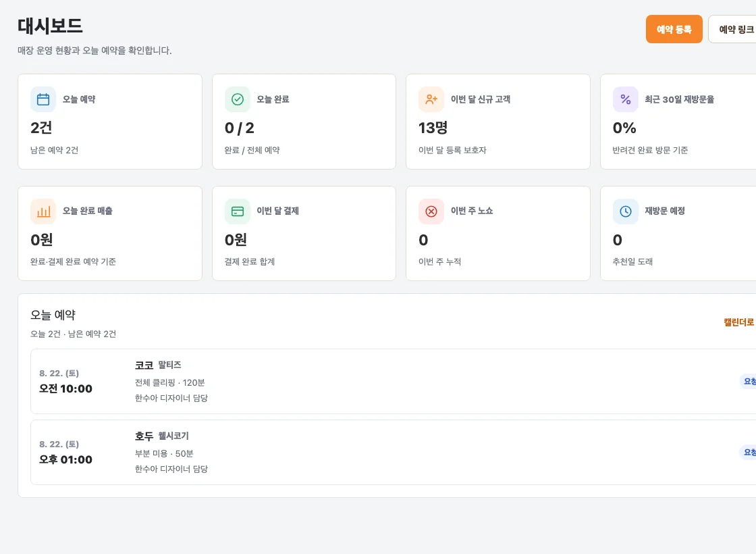Open the 호두 웰시코기 reservation row
Screen dimensions: 756x554
(x=393, y=452)
